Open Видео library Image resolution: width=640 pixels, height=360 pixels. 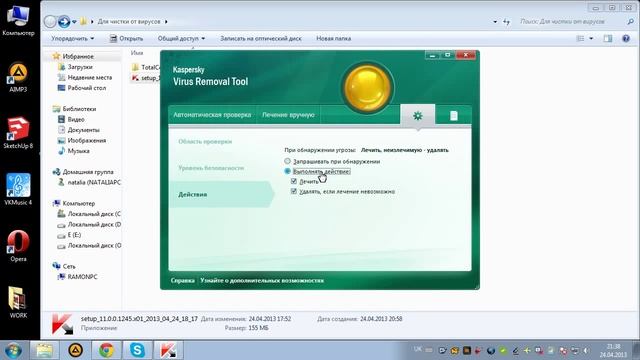[x=71, y=119]
